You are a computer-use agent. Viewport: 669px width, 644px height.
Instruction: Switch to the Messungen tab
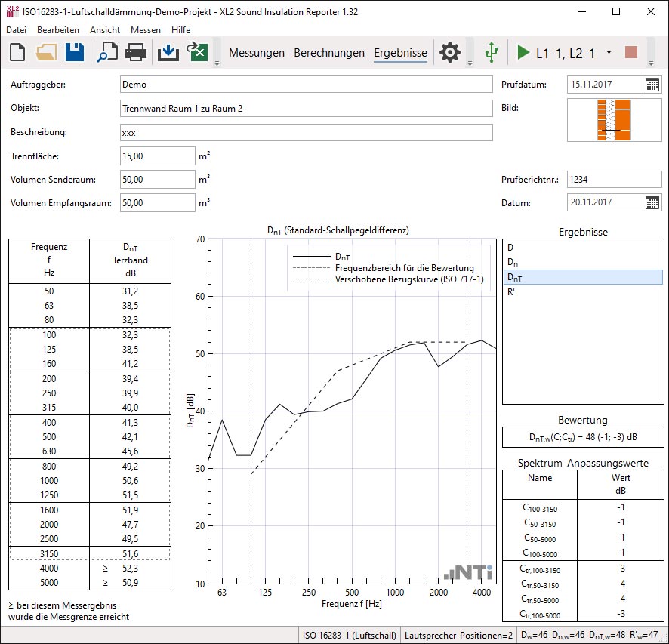pyautogui.click(x=257, y=53)
